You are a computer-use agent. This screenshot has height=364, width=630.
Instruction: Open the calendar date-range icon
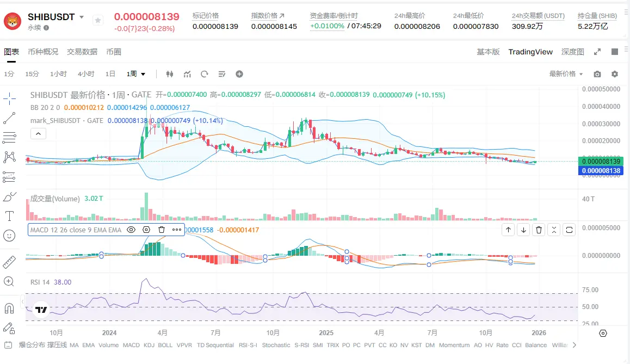8,345
